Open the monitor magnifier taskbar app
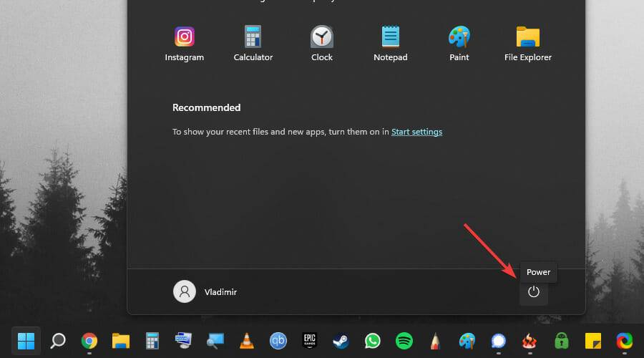 [215, 341]
